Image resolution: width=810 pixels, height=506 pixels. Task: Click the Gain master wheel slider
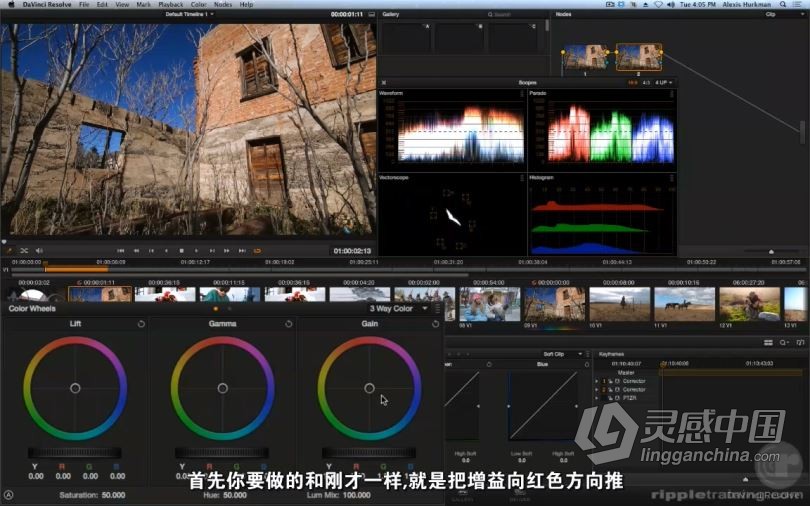(x=369, y=453)
